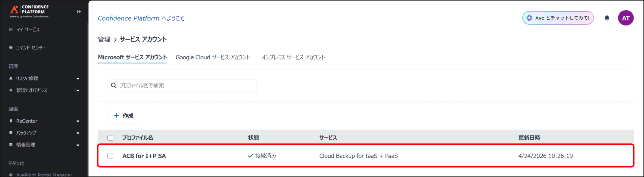
Task: Expand the リスクと修復 menu
Action: [78, 78]
